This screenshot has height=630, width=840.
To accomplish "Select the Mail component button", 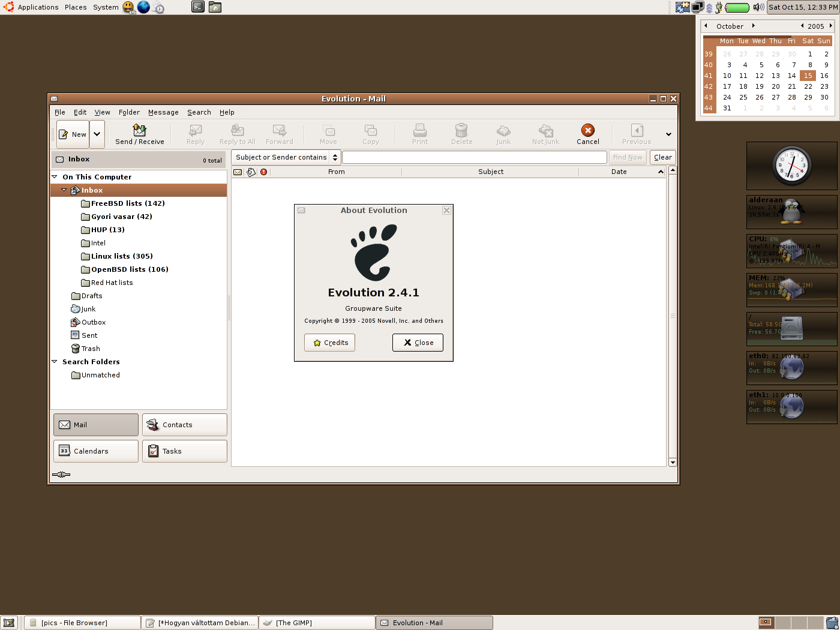I will point(96,425).
